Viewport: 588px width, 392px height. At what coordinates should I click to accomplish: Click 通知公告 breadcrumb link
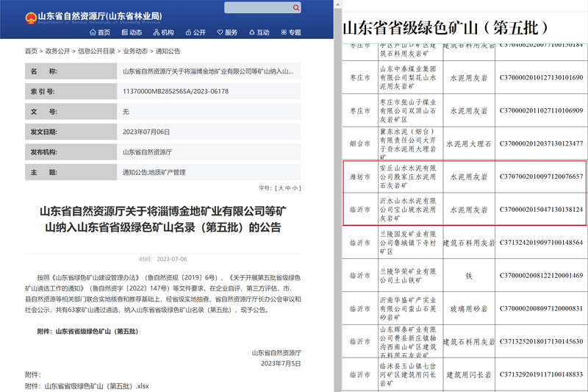168,51
